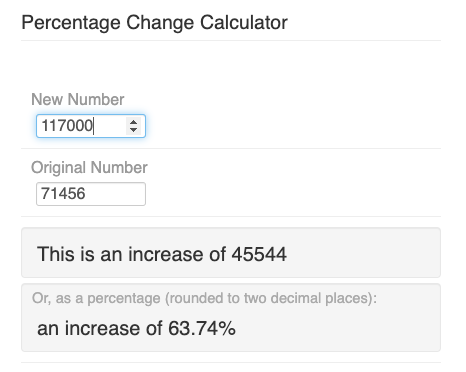Click the word Change in the heading
466x372 pixels.
(160, 23)
